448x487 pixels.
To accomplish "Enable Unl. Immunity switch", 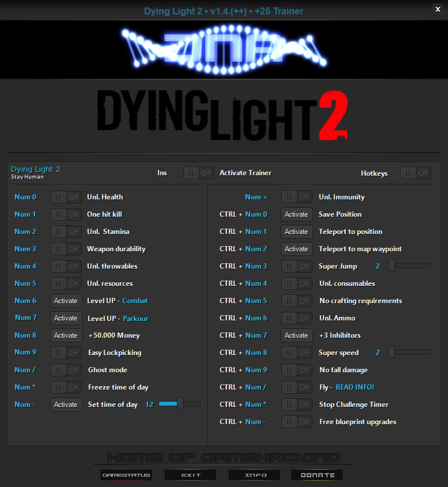I will 297,197.
